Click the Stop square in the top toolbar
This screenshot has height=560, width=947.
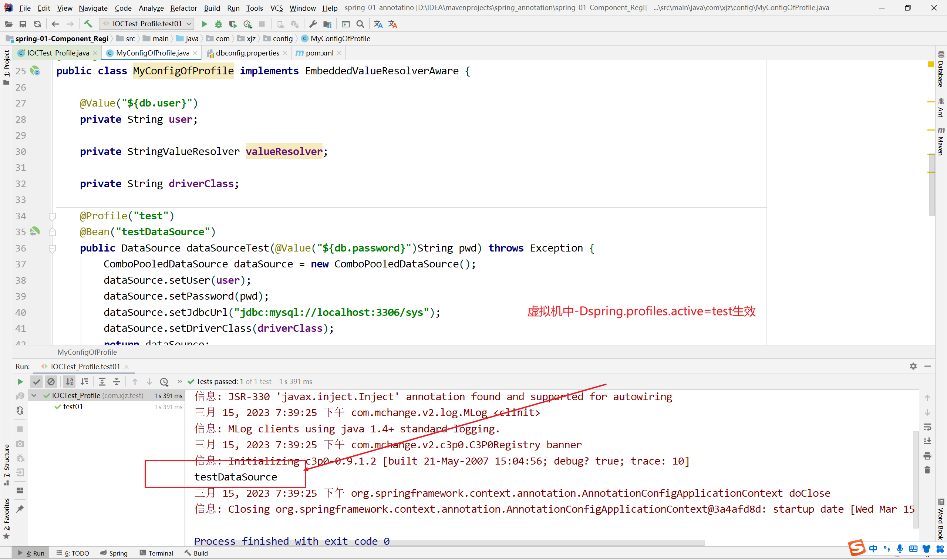tap(262, 24)
